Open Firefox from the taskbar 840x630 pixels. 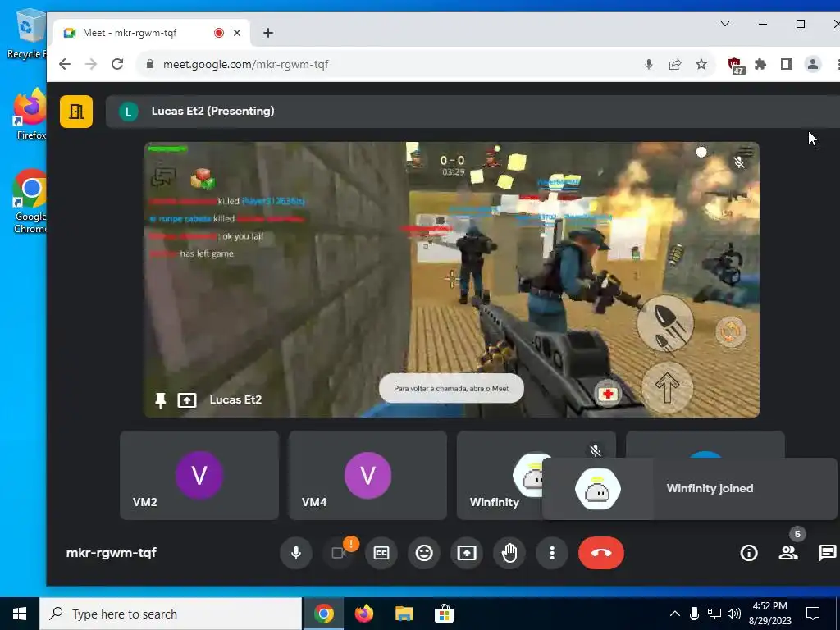click(363, 614)
